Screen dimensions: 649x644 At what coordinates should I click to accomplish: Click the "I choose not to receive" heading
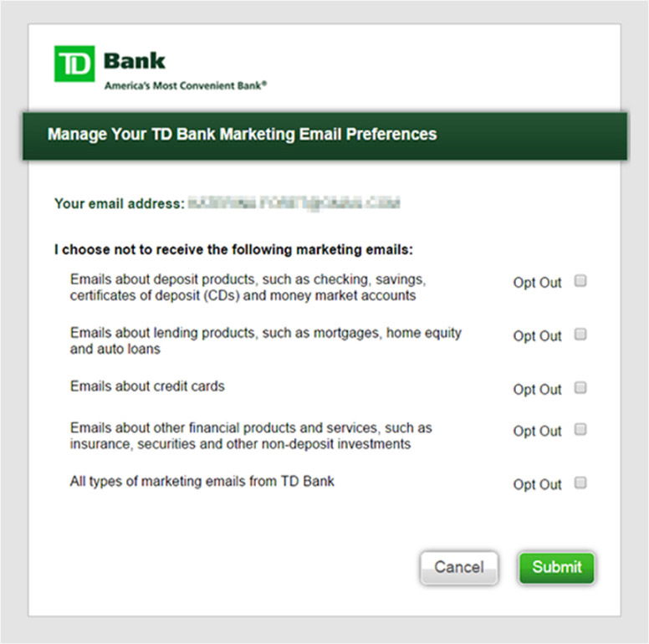pos(234,249)
